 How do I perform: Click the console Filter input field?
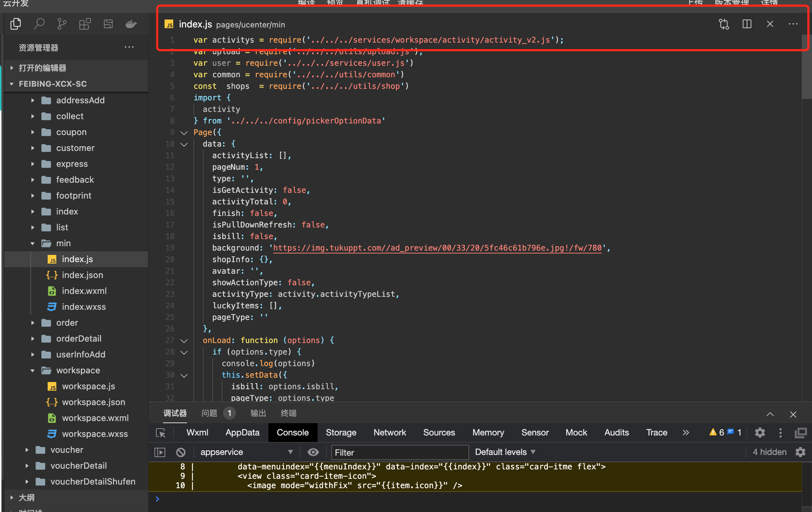point(400,452)
